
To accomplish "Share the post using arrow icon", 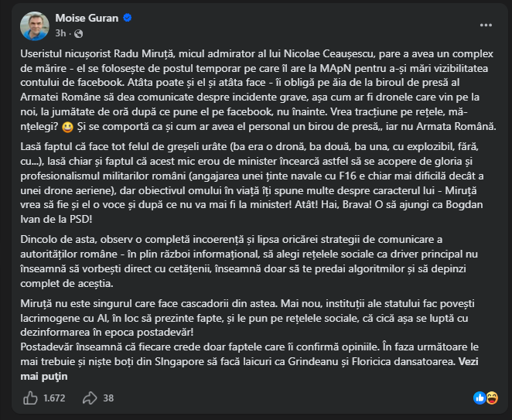I will [90, 398].
